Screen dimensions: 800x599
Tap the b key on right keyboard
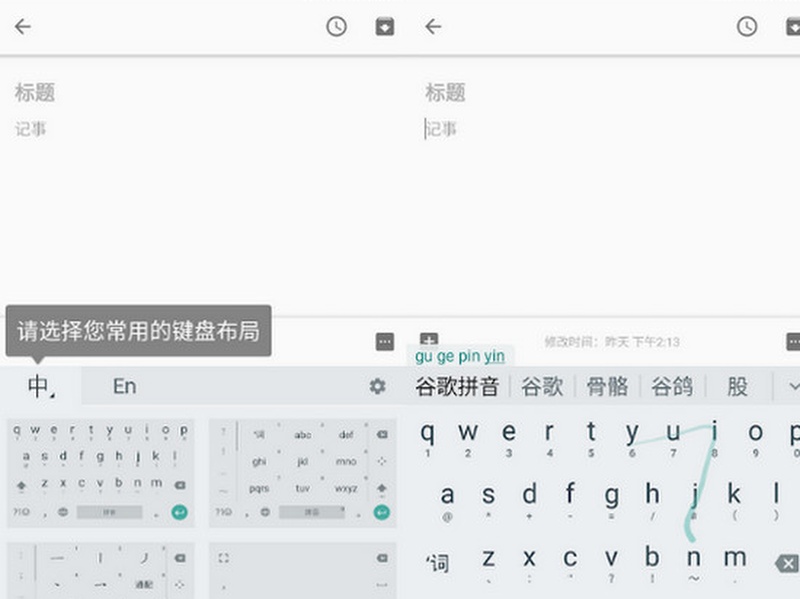[653, 564]
